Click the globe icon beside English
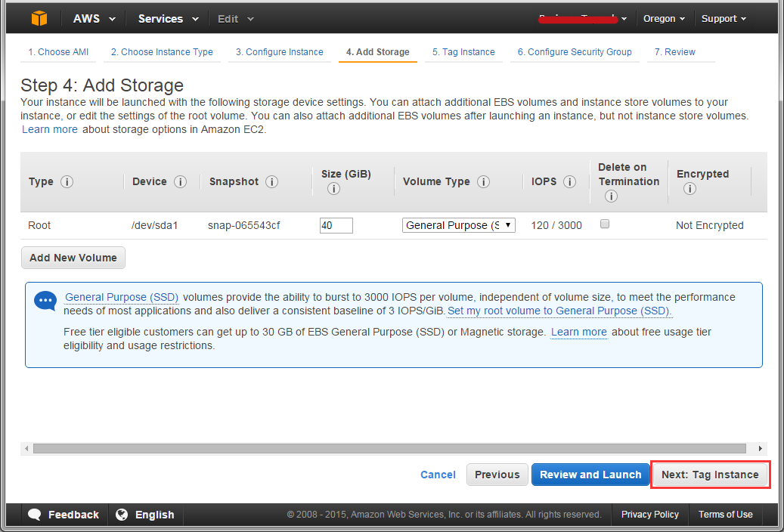 point(122,515)
